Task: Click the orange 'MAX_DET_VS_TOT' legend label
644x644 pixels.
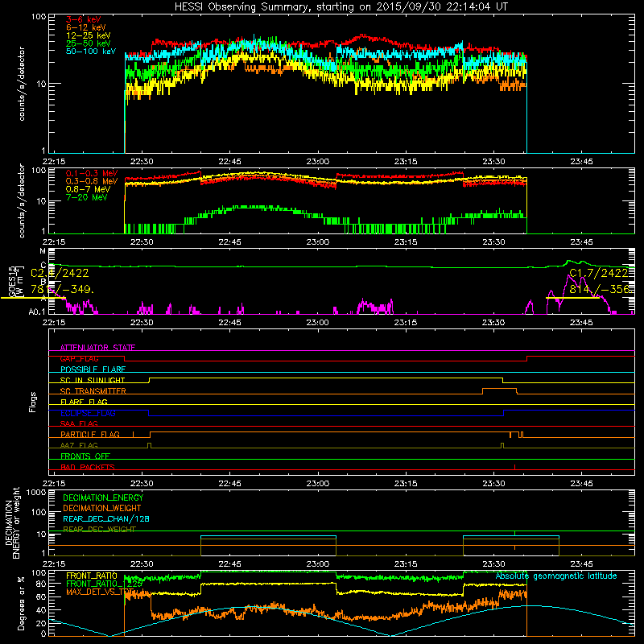Action: 101,592
